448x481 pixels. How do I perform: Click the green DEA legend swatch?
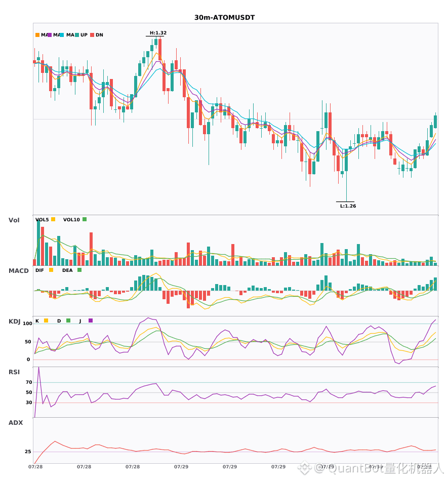click(79, 270)
